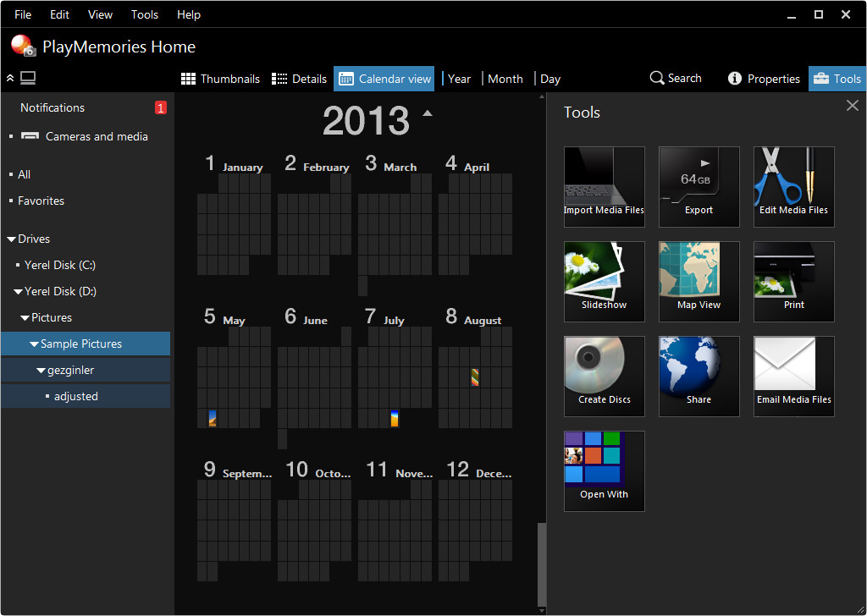Viewport: 867px width, 616px height.
Task: Open the November month heading
Action: pos(400,470)
